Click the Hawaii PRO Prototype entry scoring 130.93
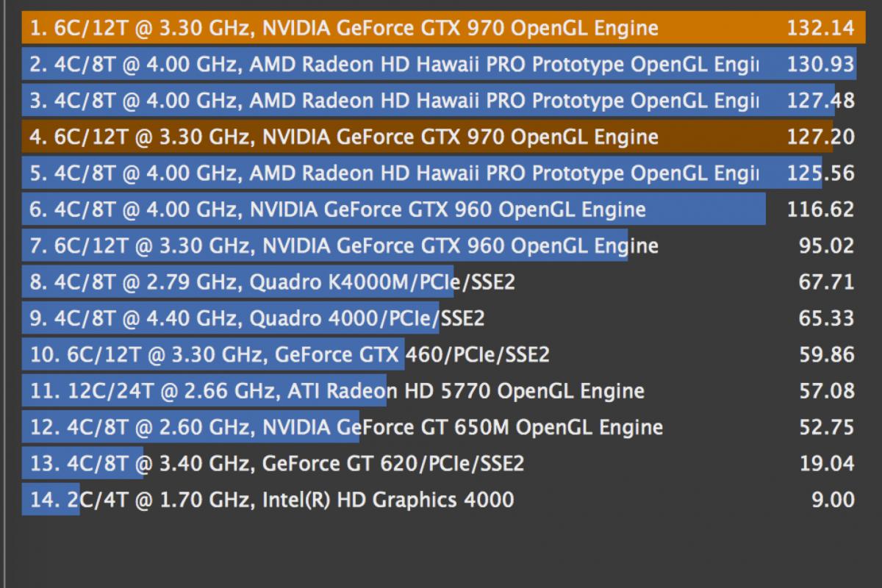 point(439,65)
